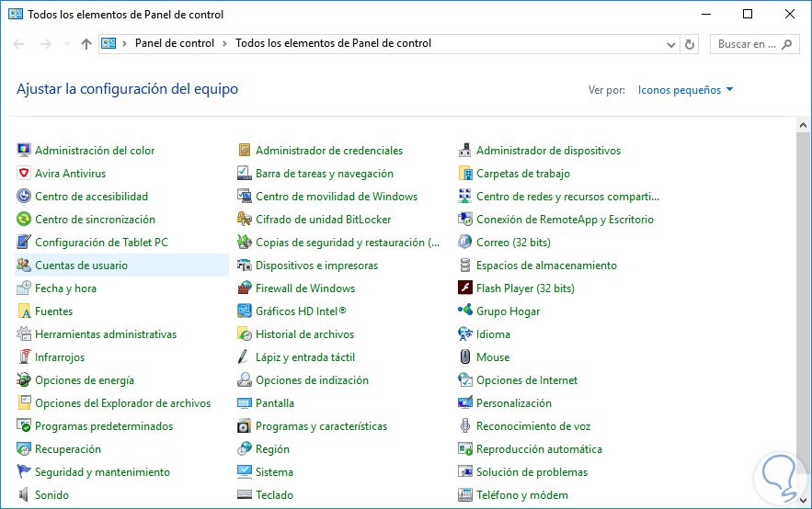Open Sistema link
Viewport: 812px width, 509px height.
point(274,471)
